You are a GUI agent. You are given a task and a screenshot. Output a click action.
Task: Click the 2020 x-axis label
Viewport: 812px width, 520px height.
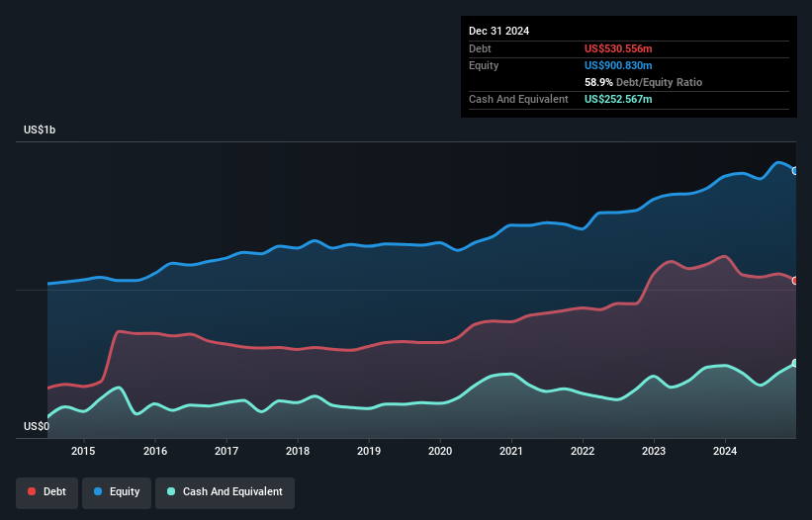[x=440, y=451]
